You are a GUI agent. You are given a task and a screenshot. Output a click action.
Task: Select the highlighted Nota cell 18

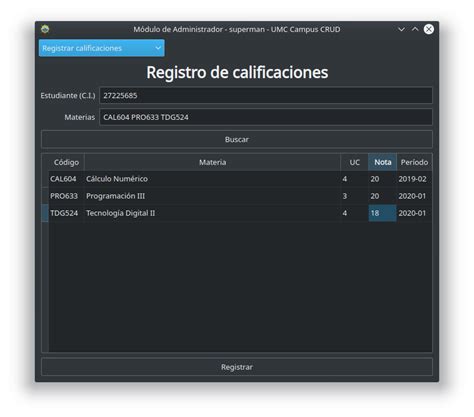382,213
